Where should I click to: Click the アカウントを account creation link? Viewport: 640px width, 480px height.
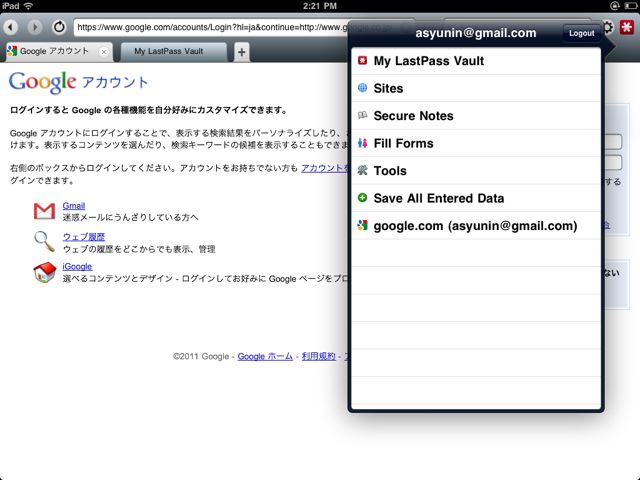[325, 168]
